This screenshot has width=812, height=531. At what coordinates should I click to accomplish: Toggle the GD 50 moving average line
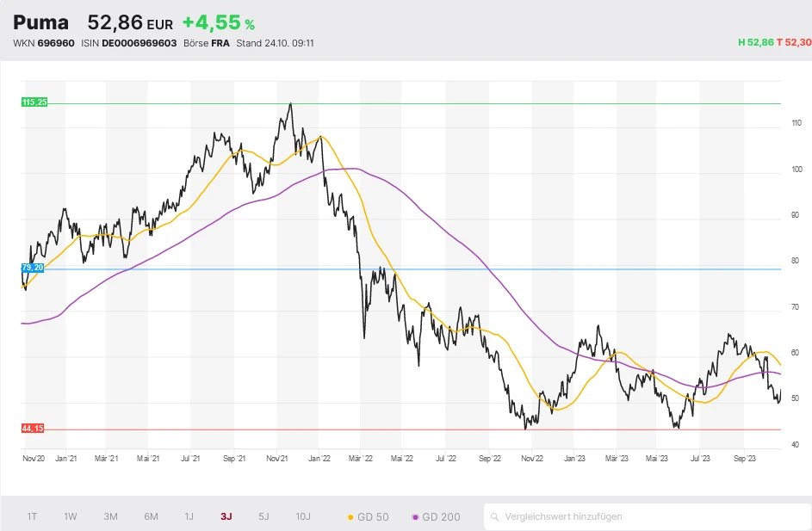coord(368,517)
